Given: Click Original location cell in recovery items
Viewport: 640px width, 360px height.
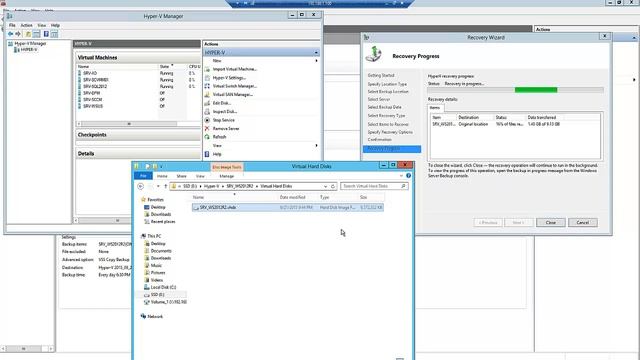Looking at the screenshot, I should tap(473, 124).
